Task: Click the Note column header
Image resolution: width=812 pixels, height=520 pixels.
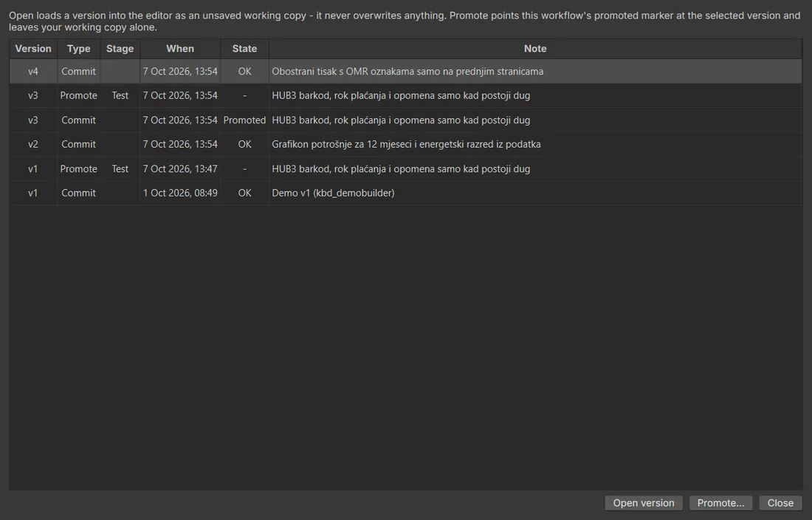Action: point(535,49)
